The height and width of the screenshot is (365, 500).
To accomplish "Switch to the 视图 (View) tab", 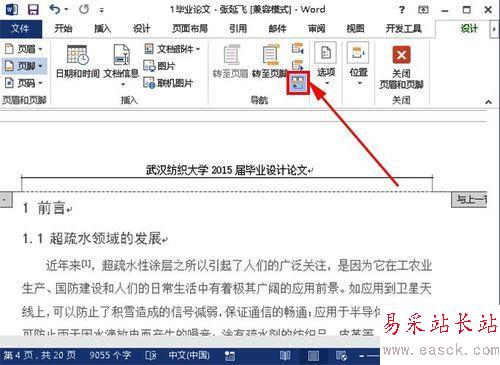I will coord(355,29).
